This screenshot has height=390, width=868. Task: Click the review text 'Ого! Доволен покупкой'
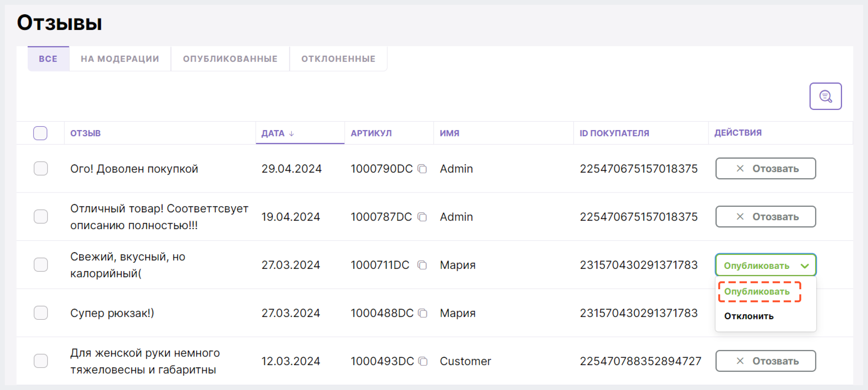(134, 169)
